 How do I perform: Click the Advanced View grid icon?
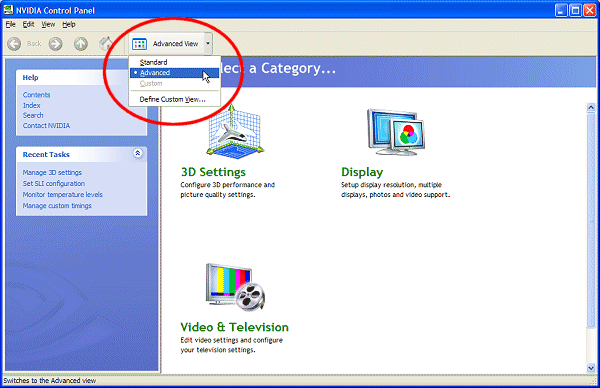139,44
